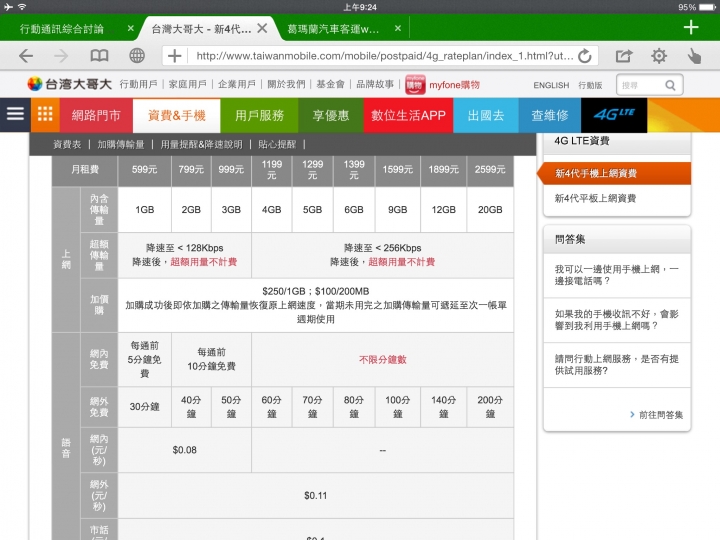Focus the URL address field
Screen dimensions: 720x540
(x=385, y=56)
